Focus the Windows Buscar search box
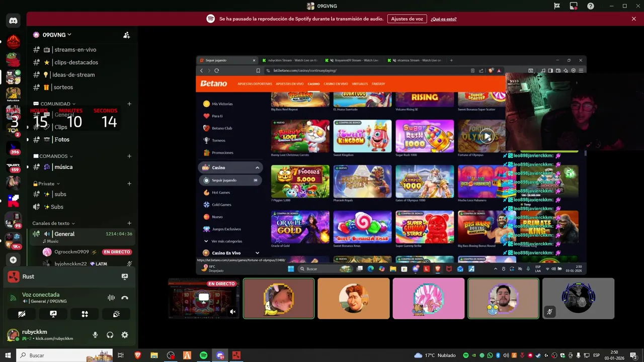 (65, 355)
